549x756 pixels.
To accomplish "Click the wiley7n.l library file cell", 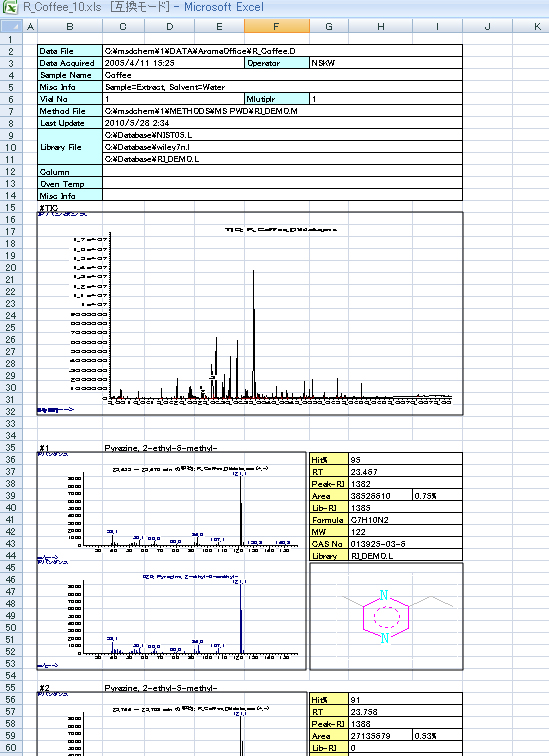I will (282, 147).
